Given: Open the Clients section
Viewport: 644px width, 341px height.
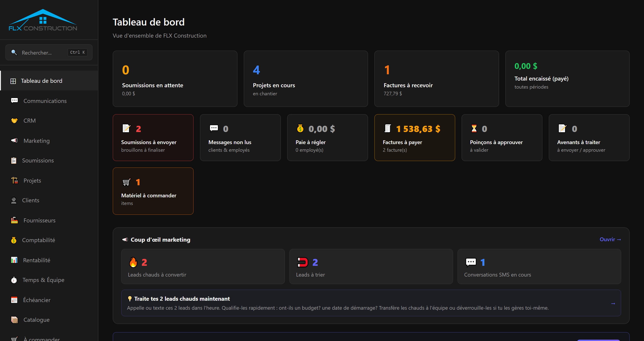Looking at the screenshot, I should click(49, 200).
